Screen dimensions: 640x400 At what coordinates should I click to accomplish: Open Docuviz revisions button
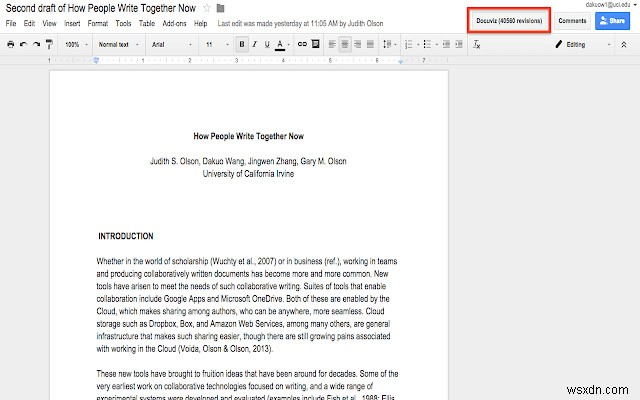click(509, 20)
